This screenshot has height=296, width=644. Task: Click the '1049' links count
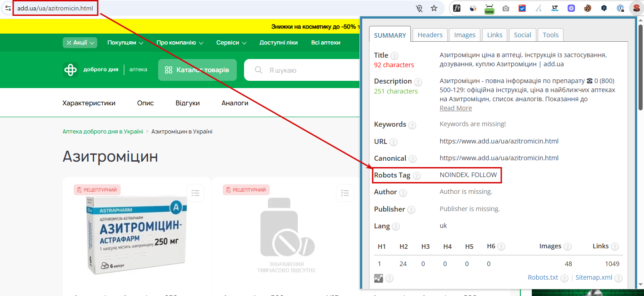[x=612, y=264]
